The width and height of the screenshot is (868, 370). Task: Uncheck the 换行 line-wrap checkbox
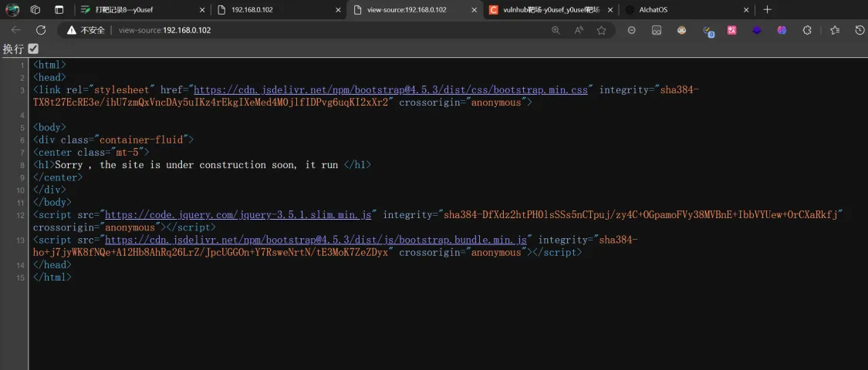click(33, 49)
